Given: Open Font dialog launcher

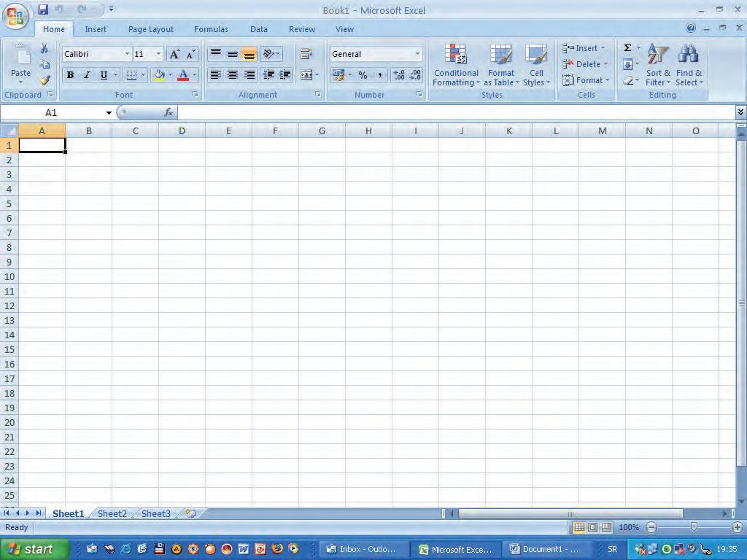Looking at the screenshot, I should (196, 94).
